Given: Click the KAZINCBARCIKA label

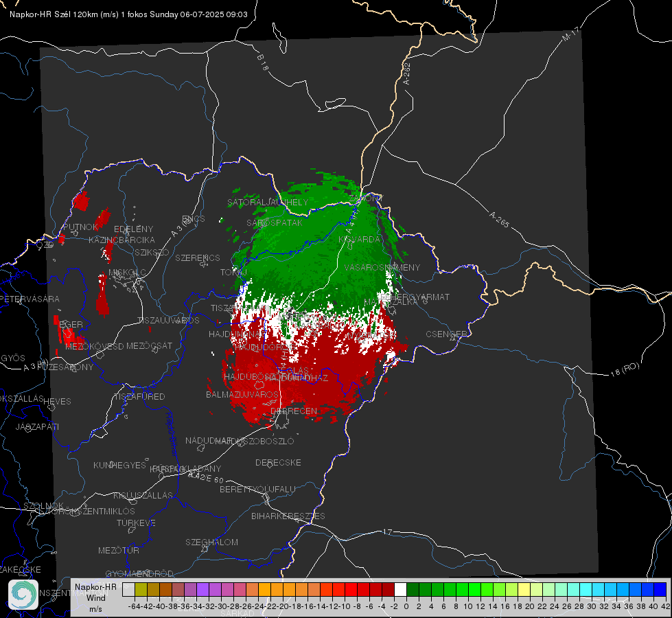Looking at the screenshot, I should [121, 240].
